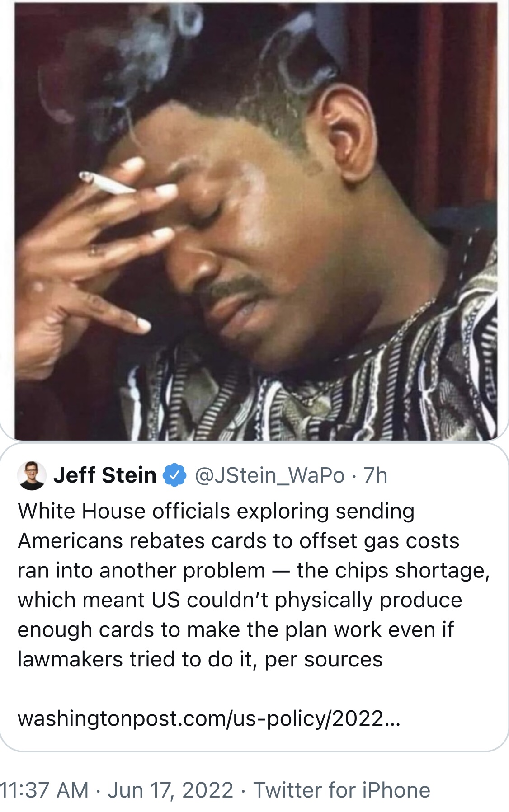
Task: Click the cigarette in the meme photo
Action: [107, 183]
